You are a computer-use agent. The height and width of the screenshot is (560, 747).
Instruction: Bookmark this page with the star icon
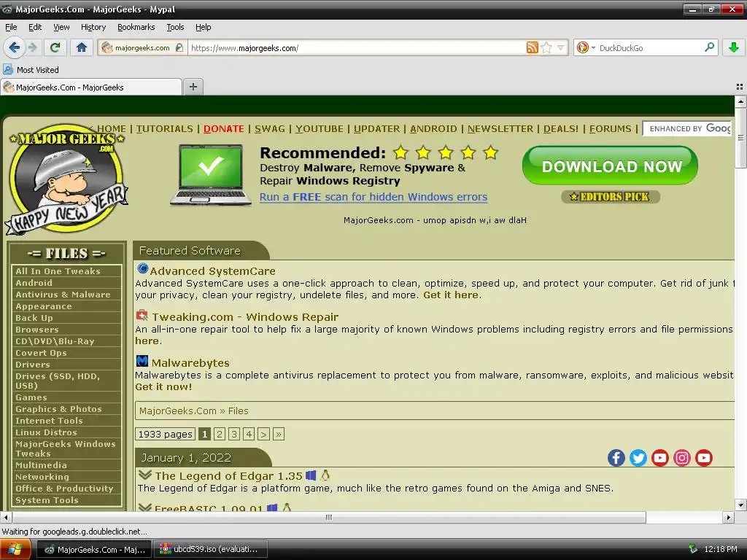point(546,47)
